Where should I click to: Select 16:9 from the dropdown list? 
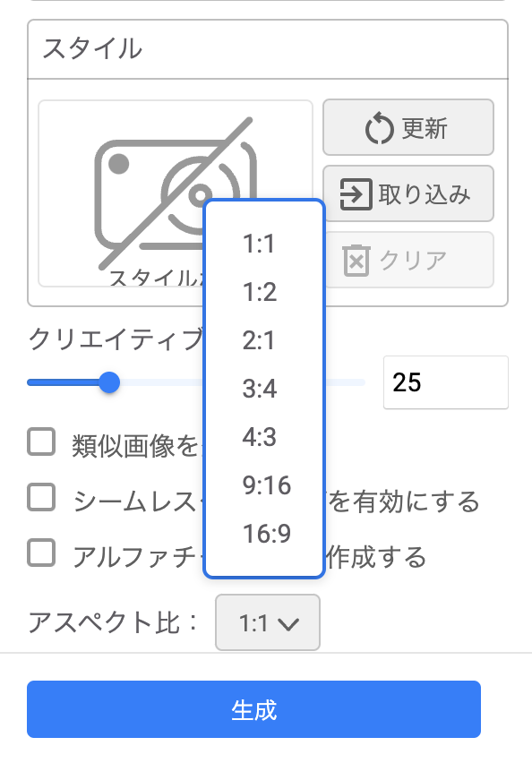pyautogui.click(x=264, y=534)
